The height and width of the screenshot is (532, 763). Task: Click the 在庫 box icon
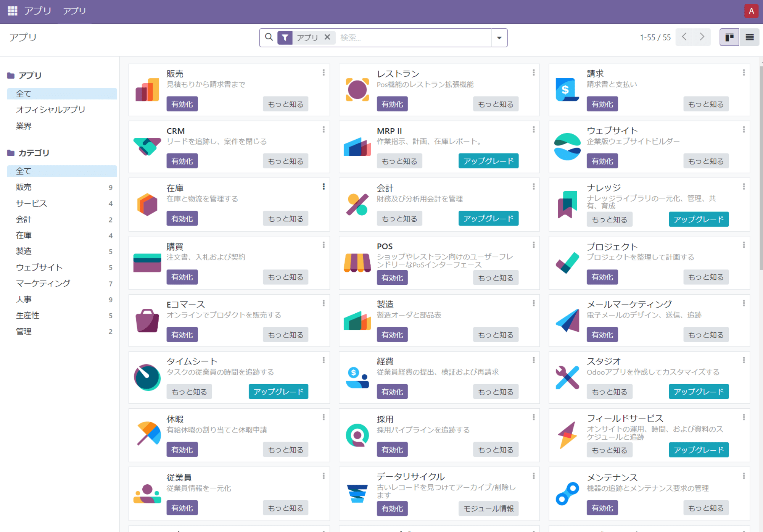tap(147, 205)
